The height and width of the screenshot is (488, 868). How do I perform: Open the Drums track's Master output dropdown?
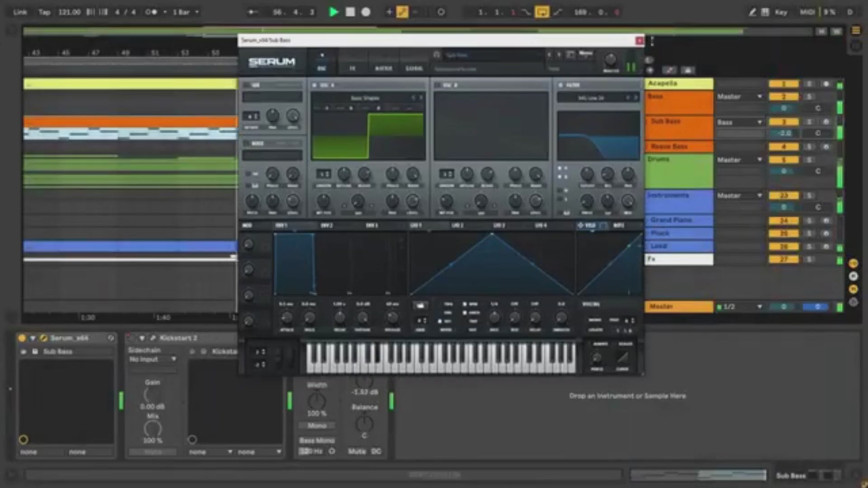(x=740, y=160)
